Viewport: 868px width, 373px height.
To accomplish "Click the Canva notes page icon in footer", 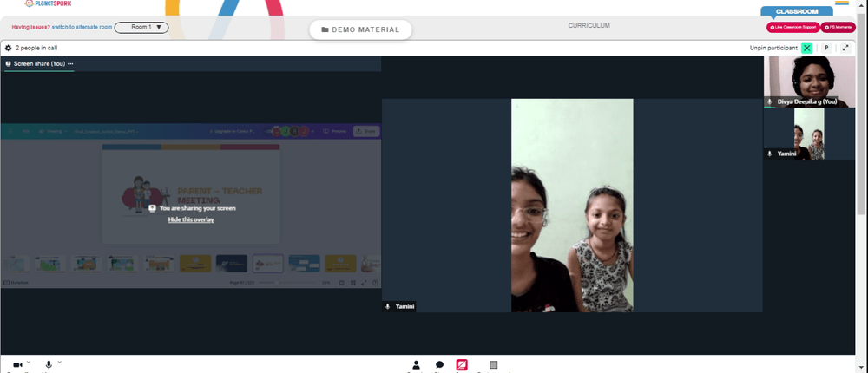I will (341, 283).
